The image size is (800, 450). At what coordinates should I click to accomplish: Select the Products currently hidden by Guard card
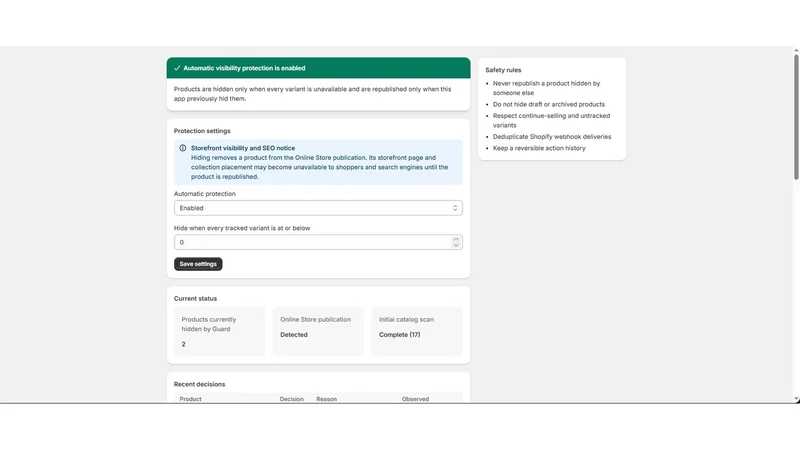pyautogui.click(x=220, y=332)
